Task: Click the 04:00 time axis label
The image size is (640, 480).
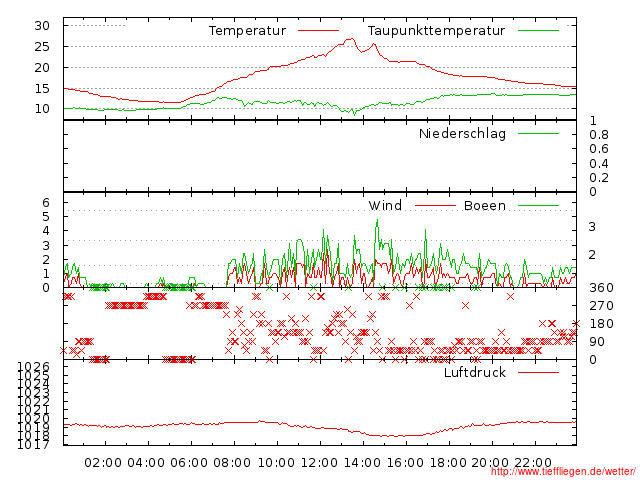Action: click(146, 463)
